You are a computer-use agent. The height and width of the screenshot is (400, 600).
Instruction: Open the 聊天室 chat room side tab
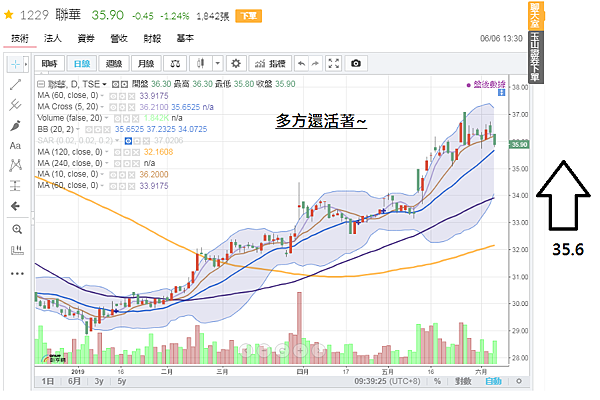pos(535,15)
